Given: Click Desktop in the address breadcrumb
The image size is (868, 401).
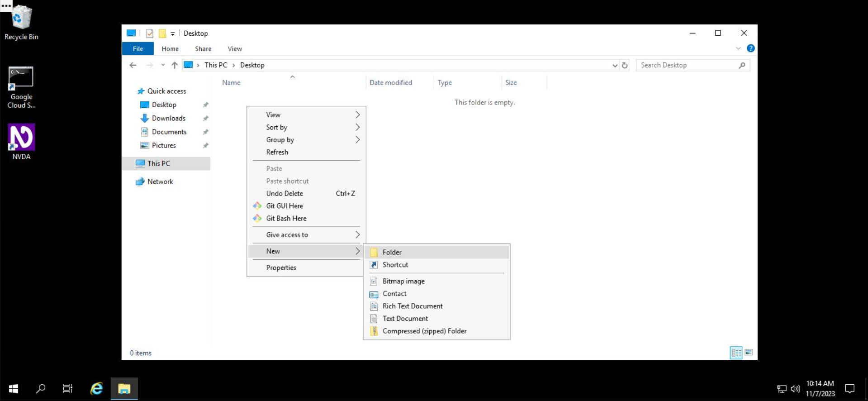Looking at the screenshot, I should tap(252, 65).
